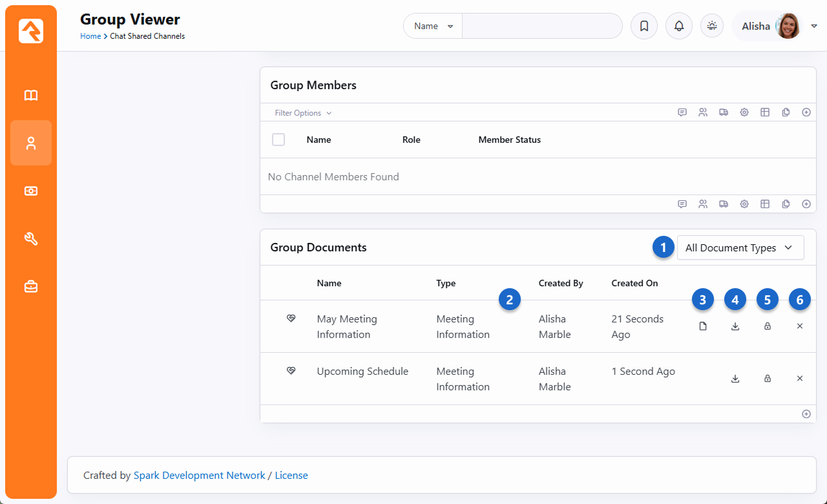Open the Spark Development Network link
827x504 pixels.
point(199,476)
